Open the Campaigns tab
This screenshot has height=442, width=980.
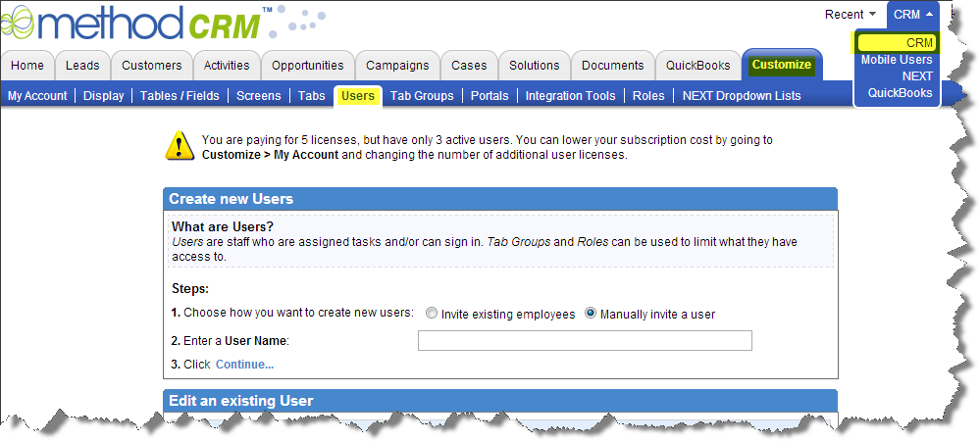[397, 66]
